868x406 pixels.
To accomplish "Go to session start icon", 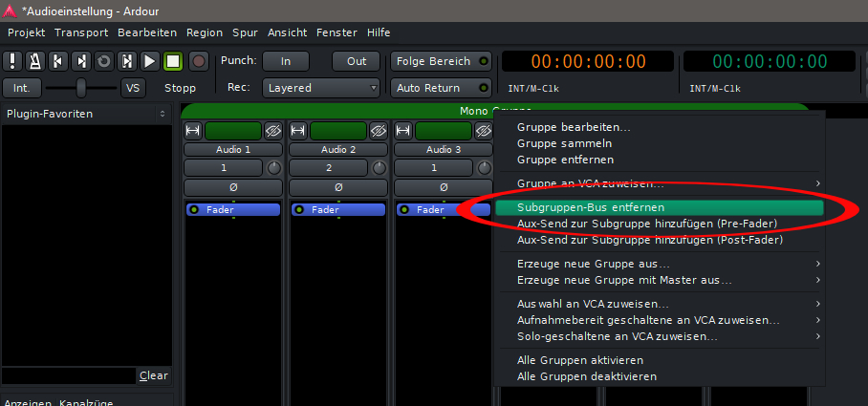I will click(58, 61).
